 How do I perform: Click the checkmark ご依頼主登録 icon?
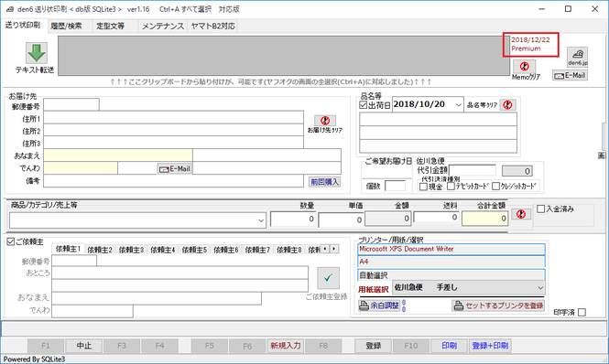point(328,278)
